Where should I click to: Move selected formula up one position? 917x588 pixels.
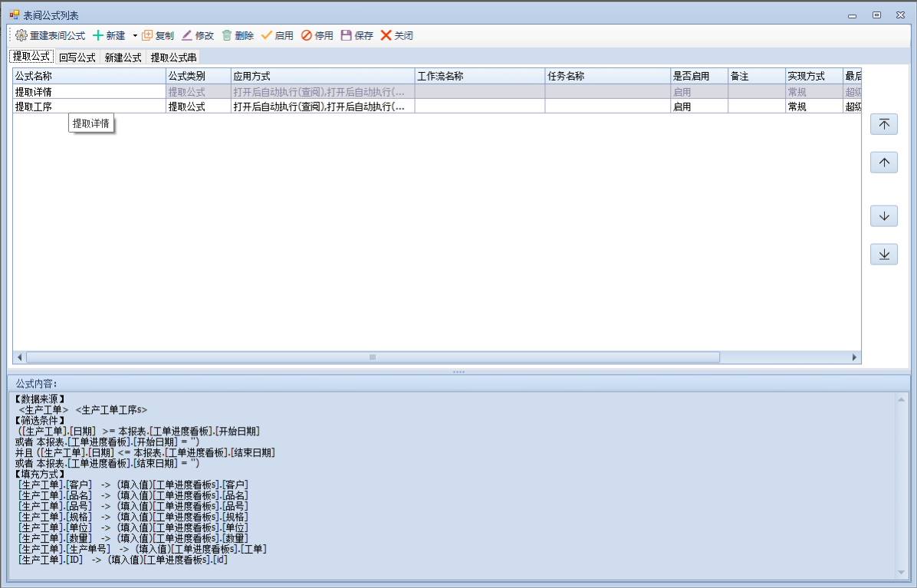coord(883,163)
